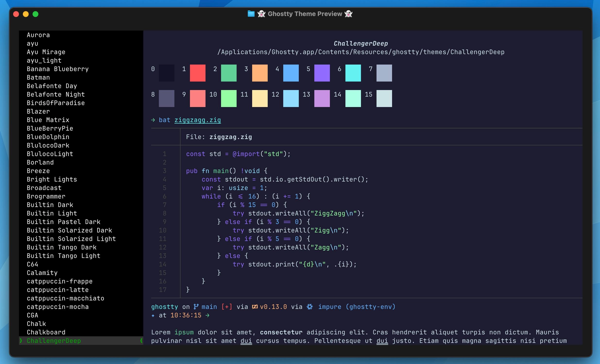Image resolution: width=600 pixels, height=364 pixels.
Task: Choose the catppuccin-frappe theme
Action: [60, 281]
